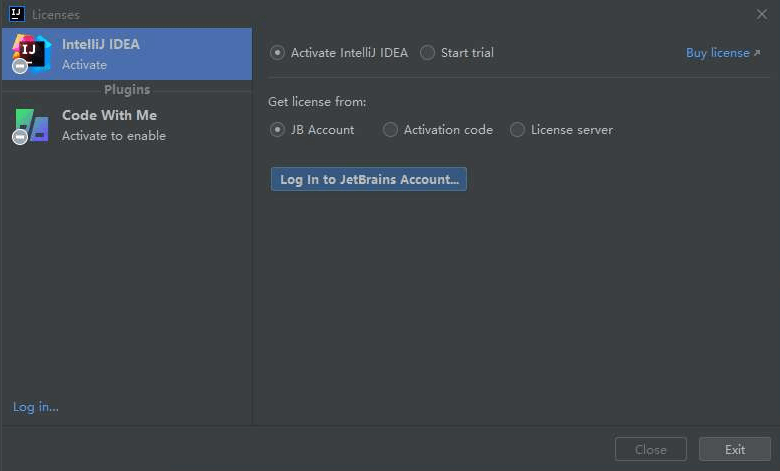Select the Activate IntelliJ IDEA radio button
This screenshot has height=471, width=780.
coord(278,53)
